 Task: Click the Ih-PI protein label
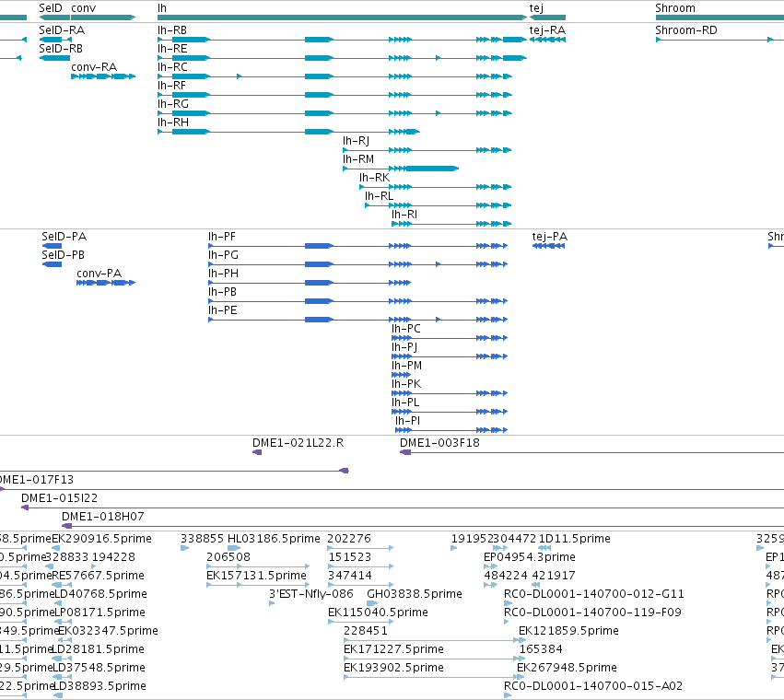coord(407,422)
